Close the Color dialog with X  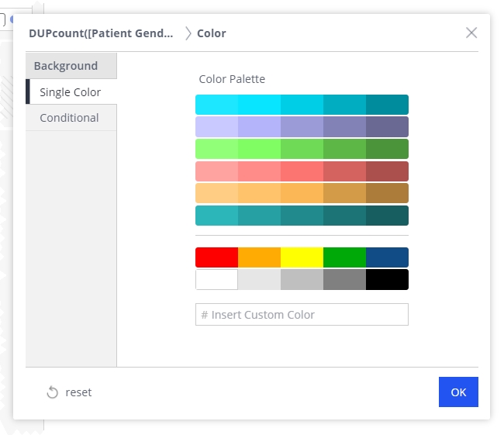pyautogui.click(x=471, y=33)
